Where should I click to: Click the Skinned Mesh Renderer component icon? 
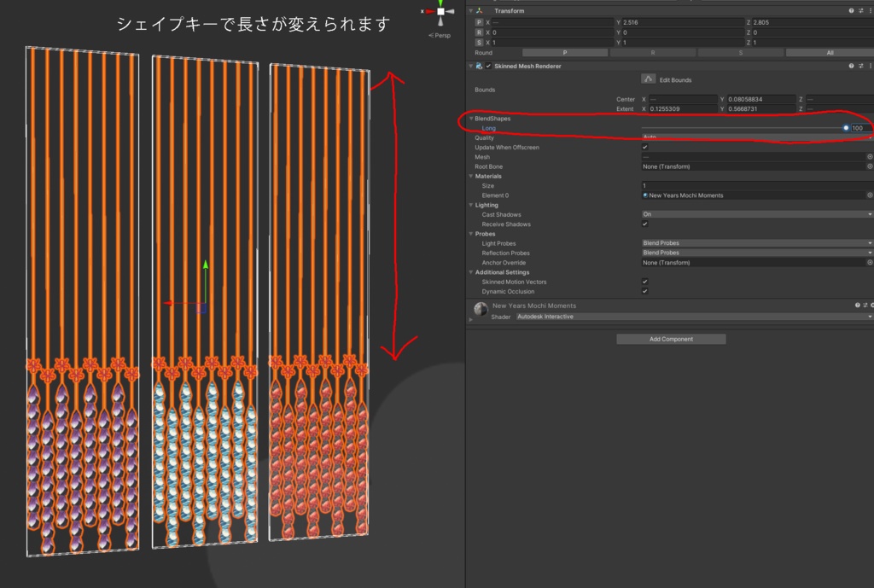[x=480, y=66]
